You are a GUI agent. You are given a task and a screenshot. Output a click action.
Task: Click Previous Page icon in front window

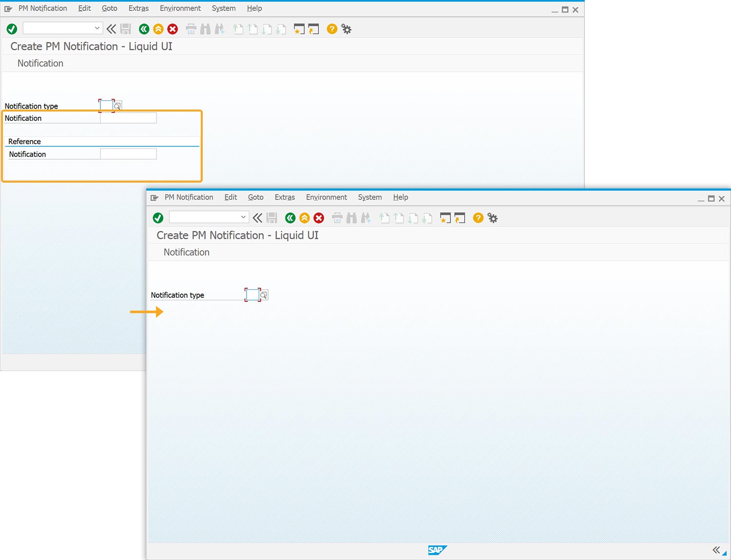tap(399, 218)
